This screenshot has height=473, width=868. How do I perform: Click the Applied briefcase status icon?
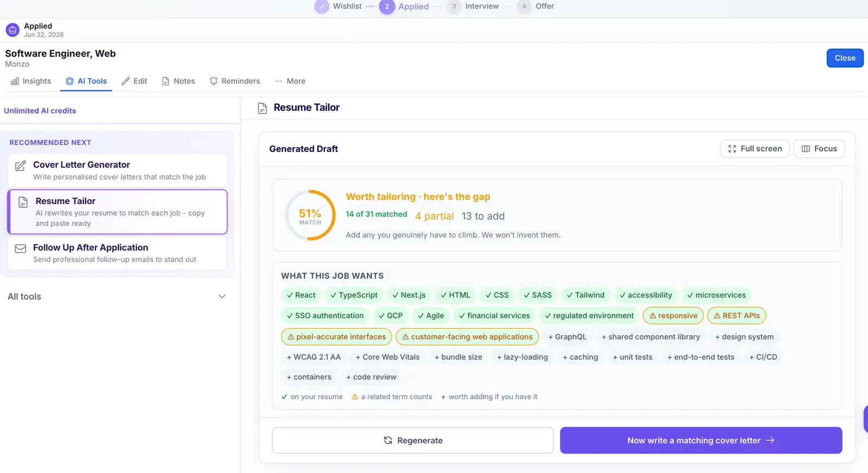coord(12,30)
